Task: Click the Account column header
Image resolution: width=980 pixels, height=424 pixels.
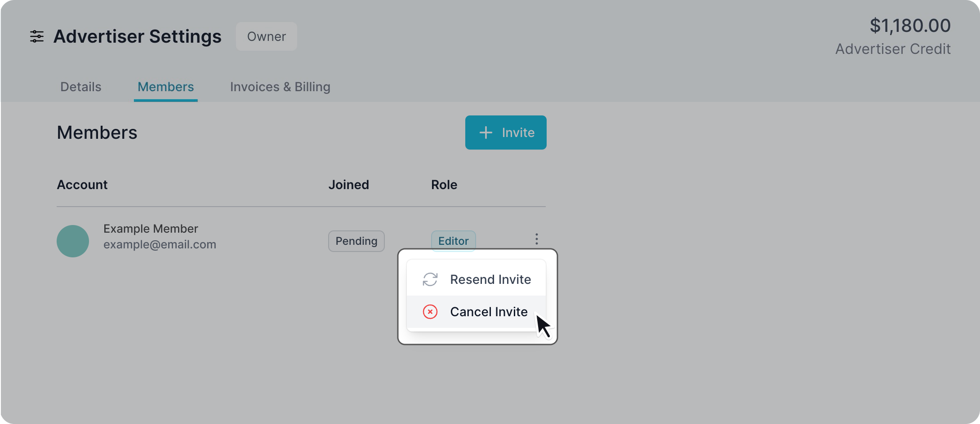Action: pos(82,185)
